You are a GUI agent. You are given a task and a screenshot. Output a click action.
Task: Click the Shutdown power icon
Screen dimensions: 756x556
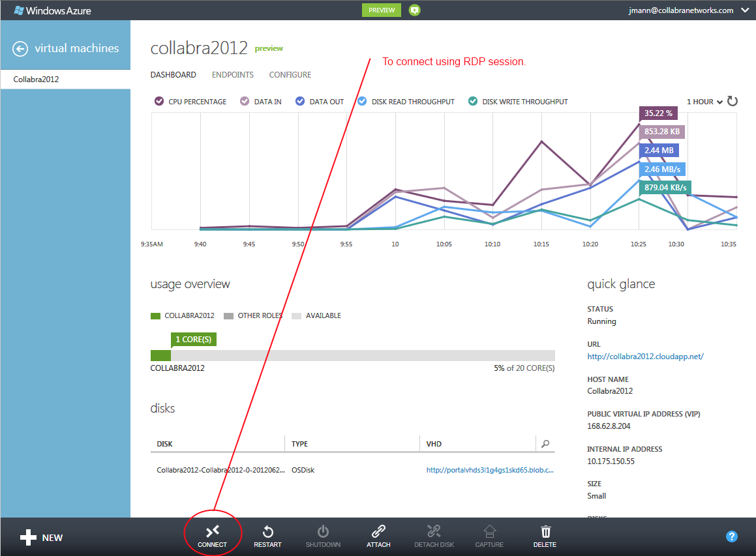(323, 531)
